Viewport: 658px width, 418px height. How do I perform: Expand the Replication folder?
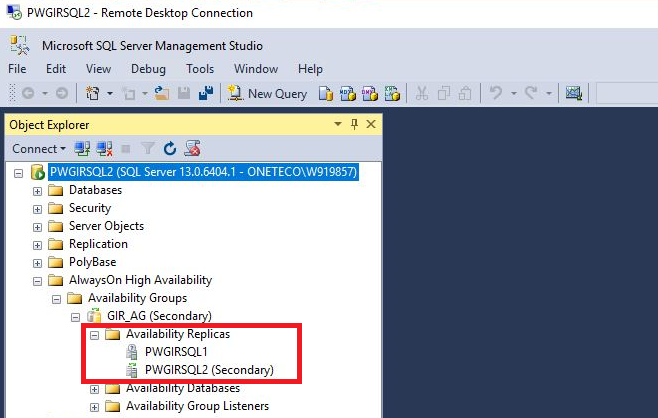click(37, 246)
